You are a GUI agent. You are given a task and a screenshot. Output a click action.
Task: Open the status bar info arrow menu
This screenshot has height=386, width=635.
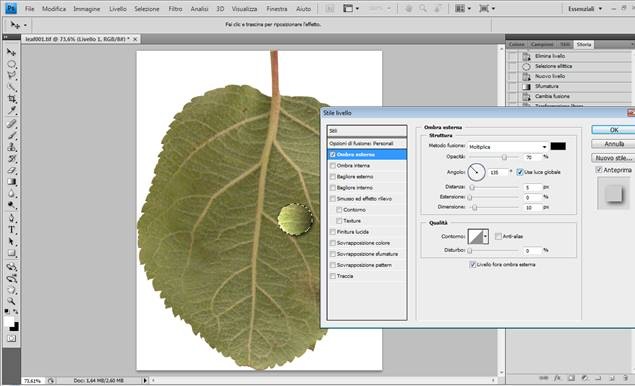145,380
